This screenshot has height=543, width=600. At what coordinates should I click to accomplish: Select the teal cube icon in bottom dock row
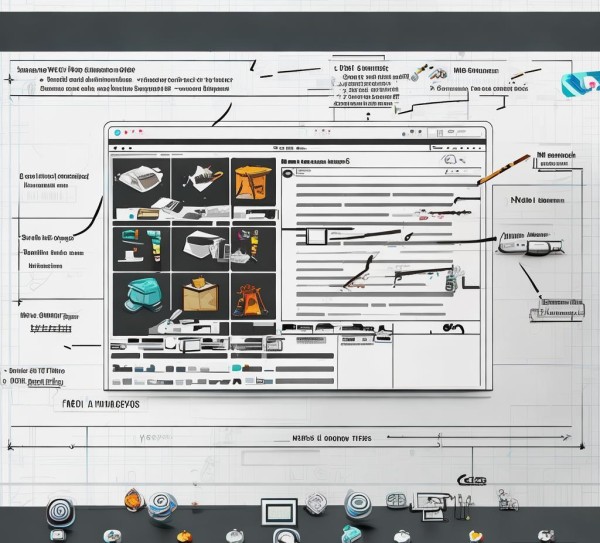click(351, 533)
